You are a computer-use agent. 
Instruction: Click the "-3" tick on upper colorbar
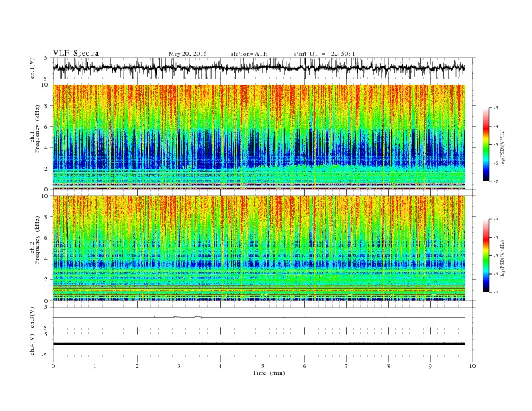496,108
